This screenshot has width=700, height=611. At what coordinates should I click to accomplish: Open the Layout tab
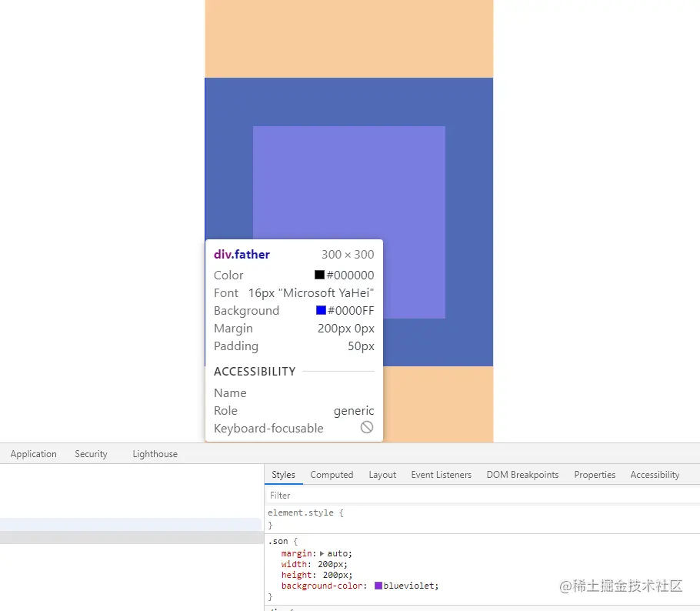(382, 475)
